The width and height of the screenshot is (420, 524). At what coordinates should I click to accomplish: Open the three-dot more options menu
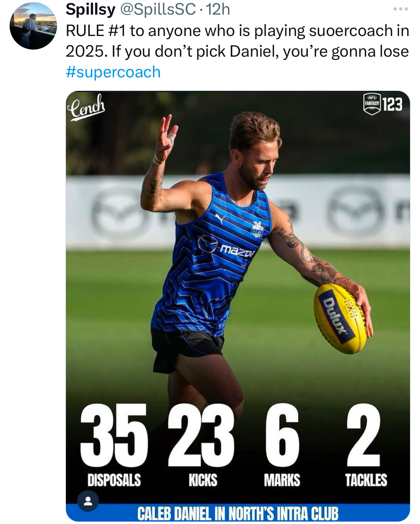tap(400, 10)
